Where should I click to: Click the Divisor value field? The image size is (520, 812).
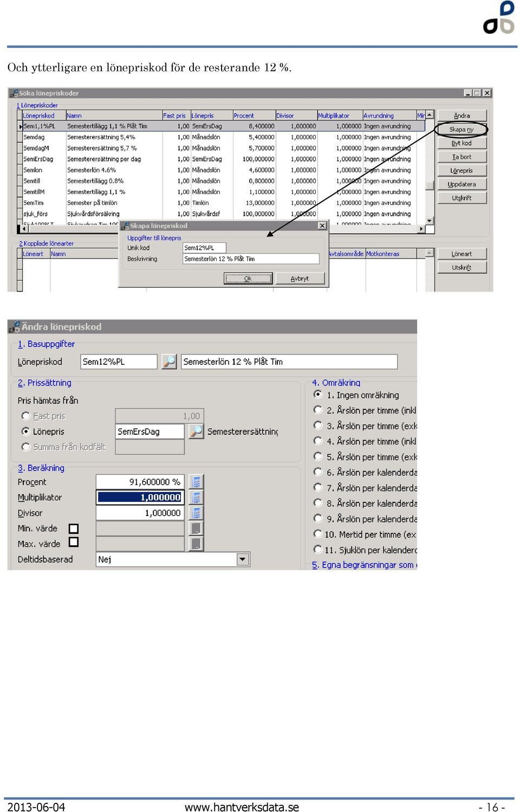click(140, 513)
